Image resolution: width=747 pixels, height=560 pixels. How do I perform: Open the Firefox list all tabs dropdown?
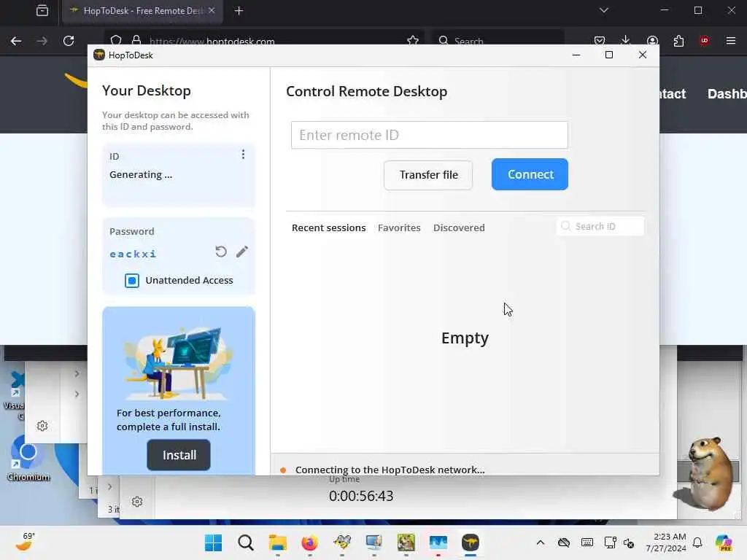pos(603,10)
